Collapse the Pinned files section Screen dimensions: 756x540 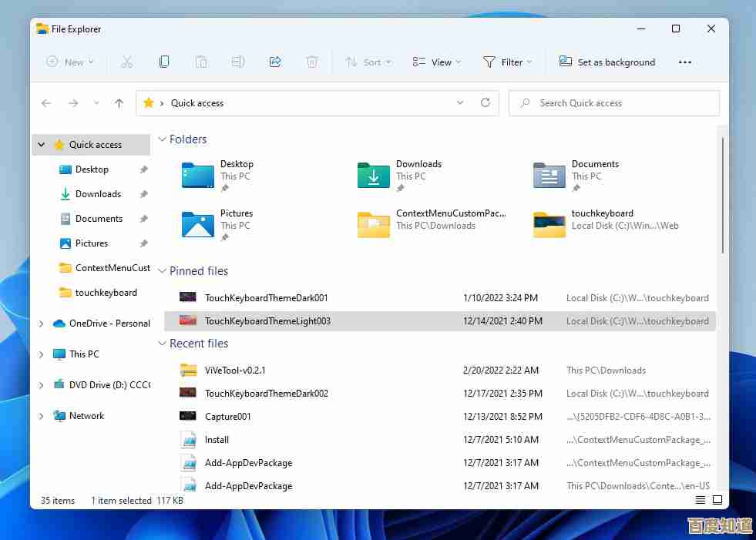click(x=163, y=271)
